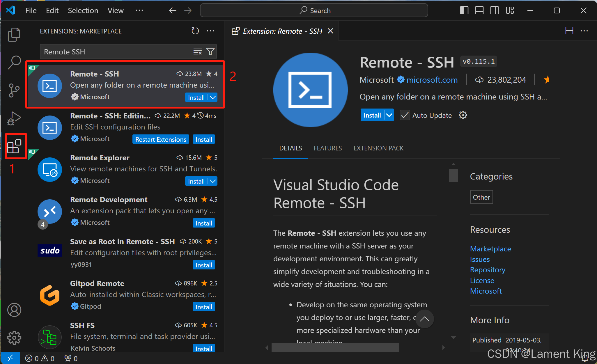Image resolution: width=597 pixels, height=364 pixels.
Task: Open the Accounts menu icon
Action: pyautogui.click(x=14, y=310)
